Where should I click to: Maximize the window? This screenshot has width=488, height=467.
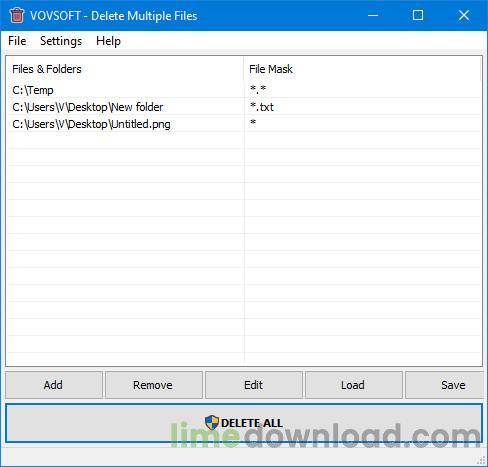pos(418,15)
